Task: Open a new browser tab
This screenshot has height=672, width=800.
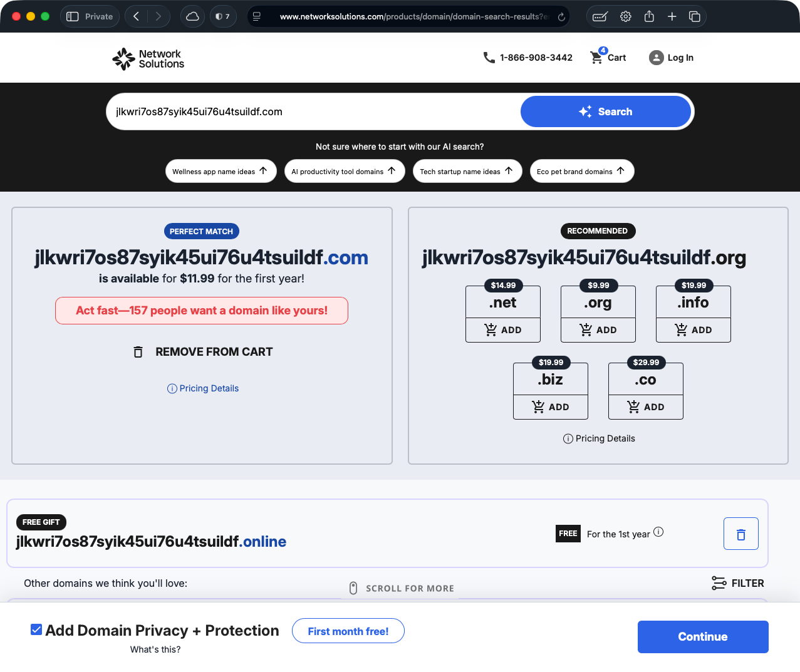Action: point(672,17)
